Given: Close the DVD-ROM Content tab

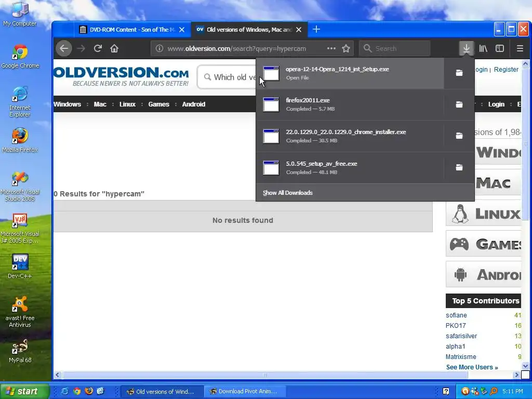Looking at the screenshot, I should click(x=182, y=30).
